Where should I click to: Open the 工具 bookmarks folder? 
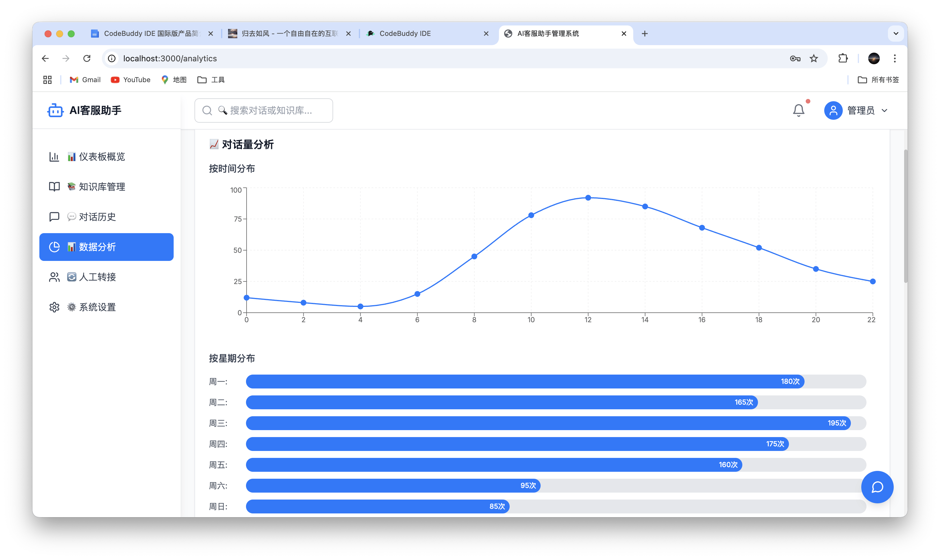(211, 80)
